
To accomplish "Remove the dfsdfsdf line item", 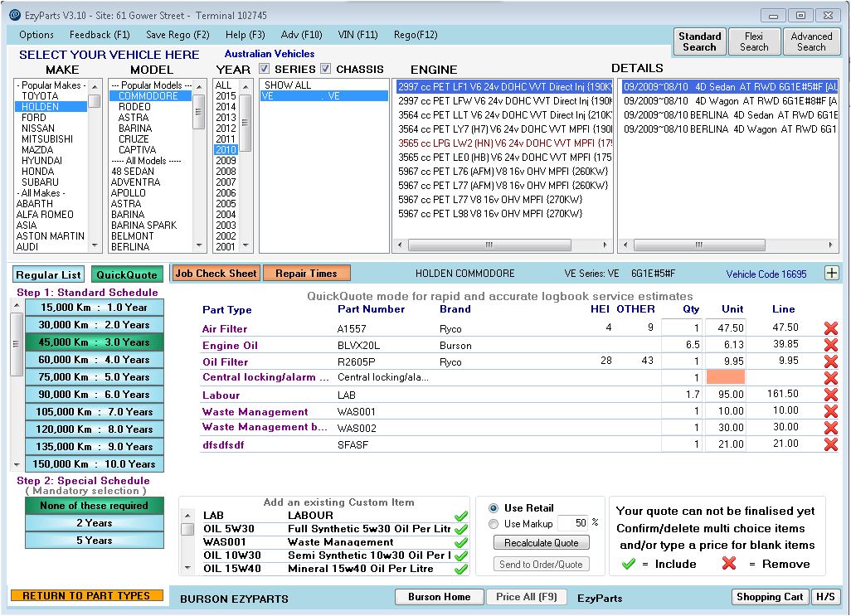I will coord(830,444).
